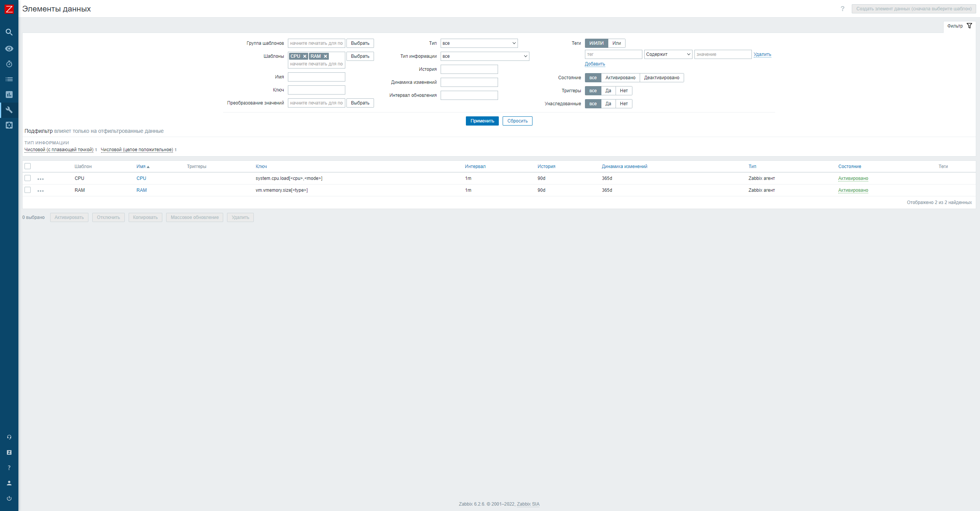Viewport: 980px width, 511px height.
Task: Sort table by Динамика изменений column
Action: [x=624, y=167]
